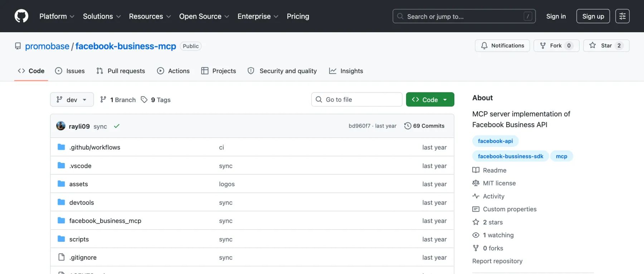Click the eye icon beside 1 watching
The image size is (644, 274).
point(476,235)
